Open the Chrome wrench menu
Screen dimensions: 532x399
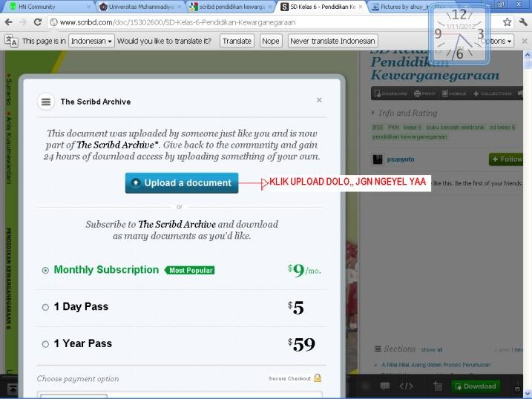[x=523, y=22]
